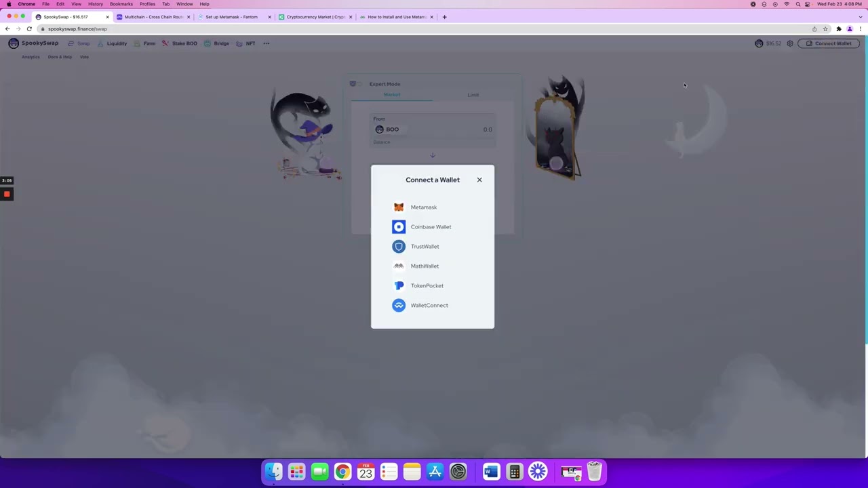Open the History menu

click(x=96, y=4)
